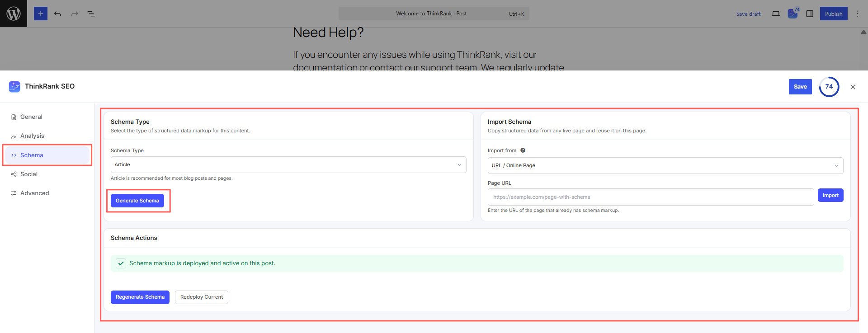Click Redeploy Current
Viewport: 868px width, 333px height.
point(202,297)
